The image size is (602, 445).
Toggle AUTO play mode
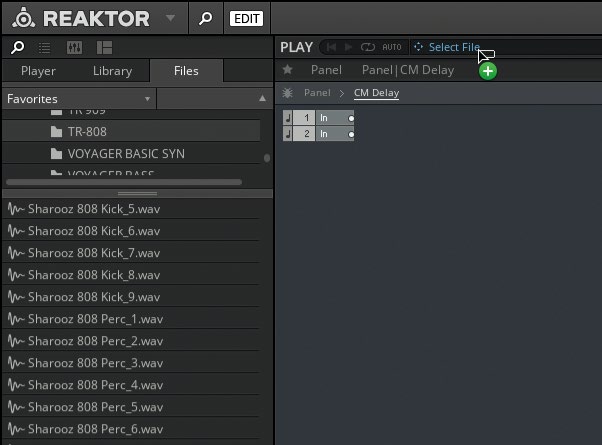point(392,47)
